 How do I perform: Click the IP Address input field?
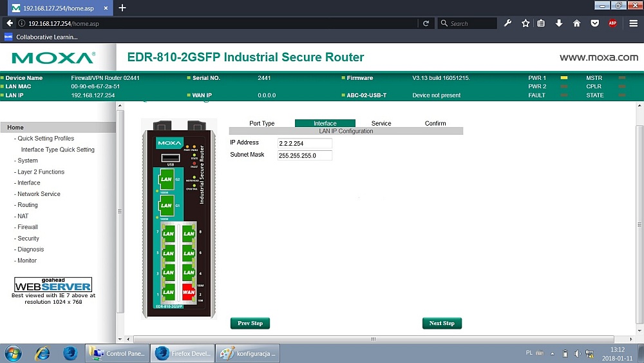(x=305, y=143)
